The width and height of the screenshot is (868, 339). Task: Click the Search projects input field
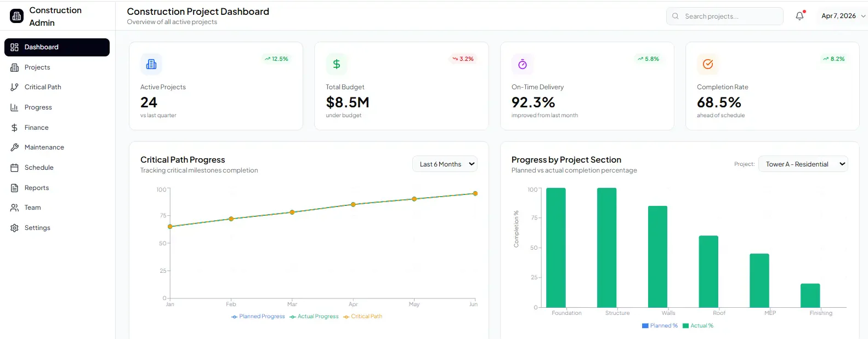(x=725, y=16)
